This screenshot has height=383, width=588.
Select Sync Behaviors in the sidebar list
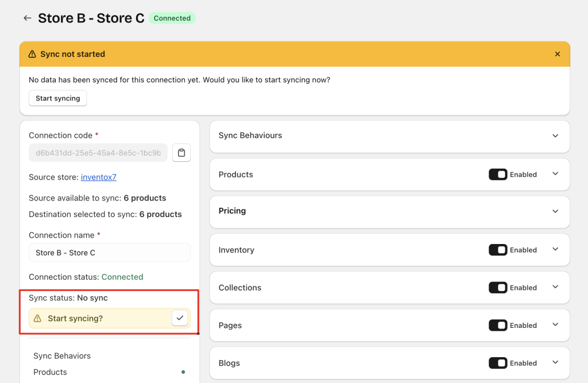click(x=62, y=356)
